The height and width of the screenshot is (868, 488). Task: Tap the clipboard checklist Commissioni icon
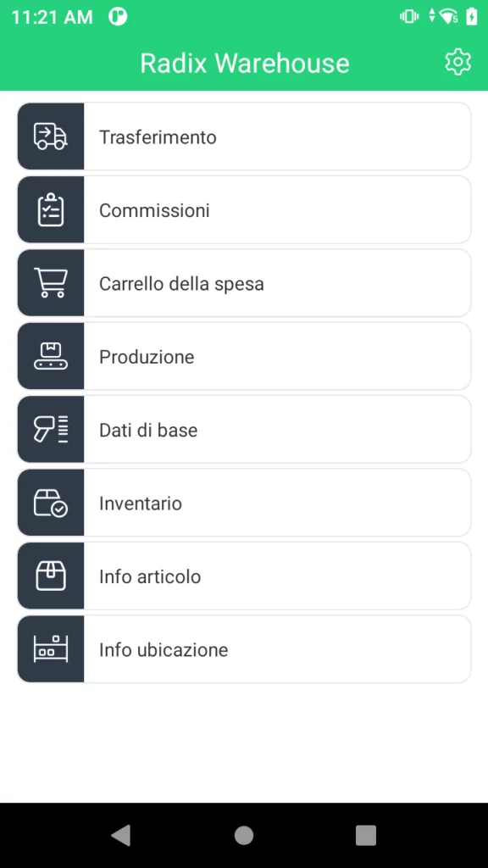tap(50, 210)
